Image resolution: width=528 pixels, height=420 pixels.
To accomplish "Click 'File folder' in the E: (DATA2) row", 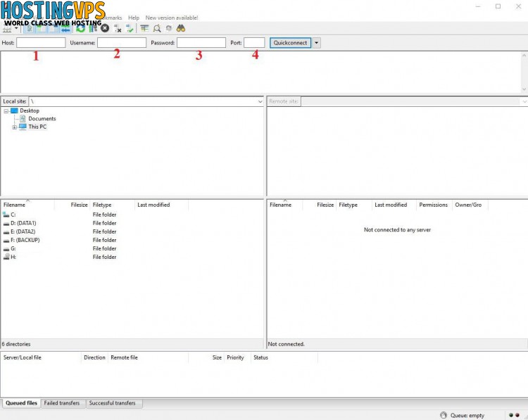I will tap(104, 231).
